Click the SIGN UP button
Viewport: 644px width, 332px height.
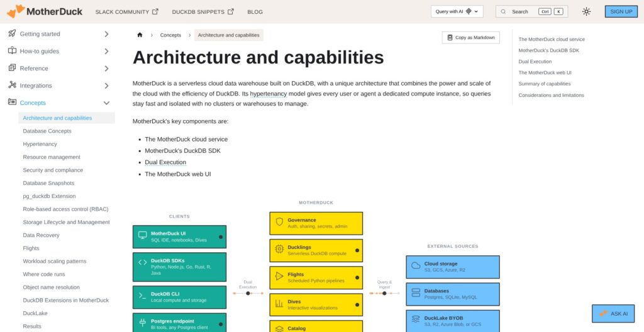[x=621, y=11]
